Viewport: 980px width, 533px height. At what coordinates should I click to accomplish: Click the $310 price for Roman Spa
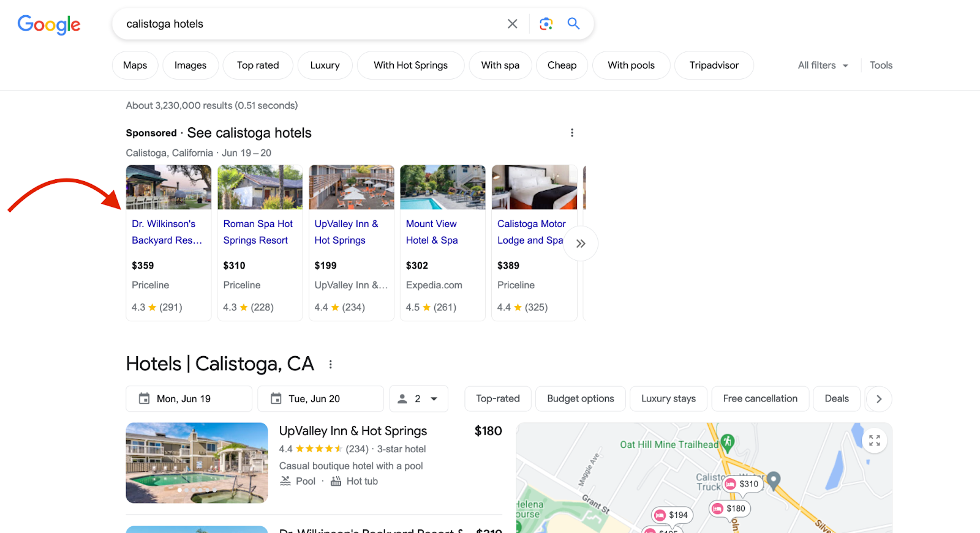[234, 266]
